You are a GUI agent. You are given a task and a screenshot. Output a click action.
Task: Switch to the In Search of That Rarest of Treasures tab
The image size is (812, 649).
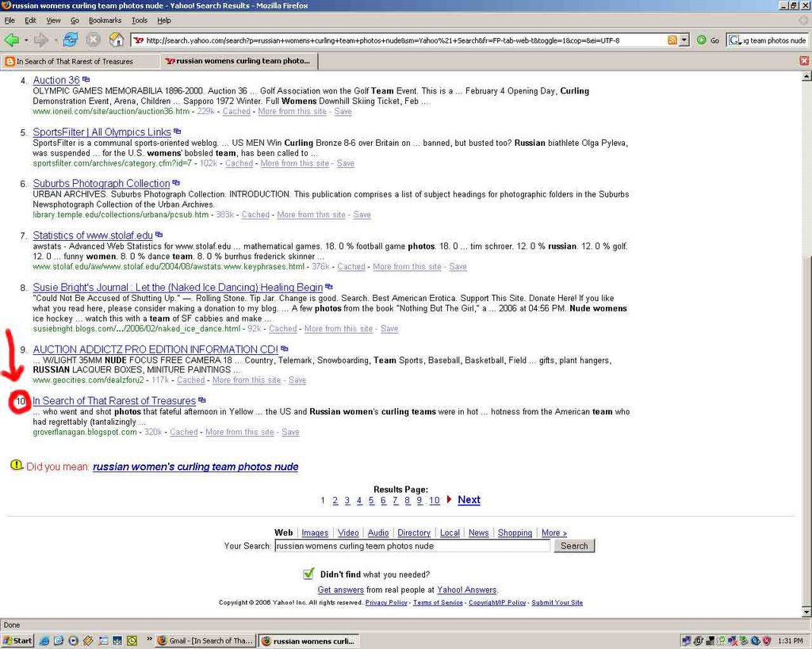click(80, 61)
